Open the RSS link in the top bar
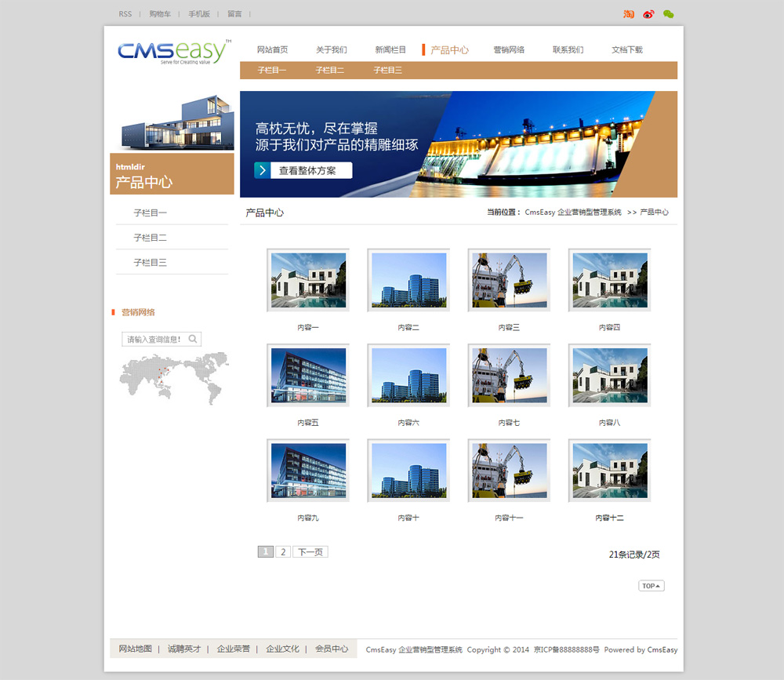Screen dimensions: 784x680 [x=125, y=14]
